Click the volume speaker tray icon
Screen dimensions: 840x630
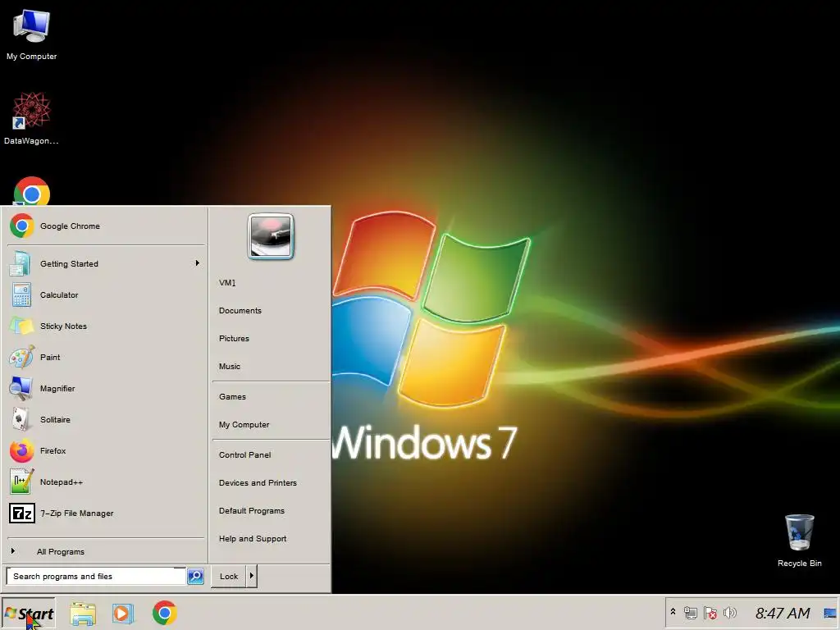pos(729,612)
